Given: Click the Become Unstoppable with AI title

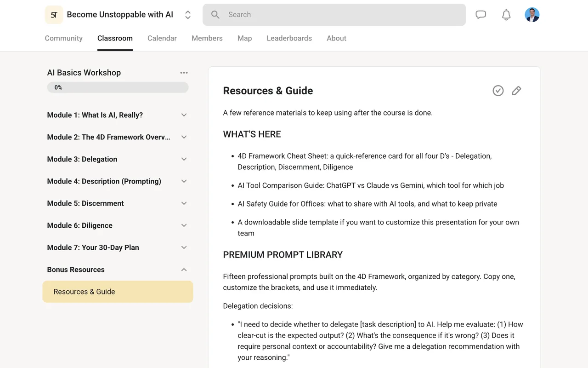Looking at the screenshot, I should click(120, 15).
